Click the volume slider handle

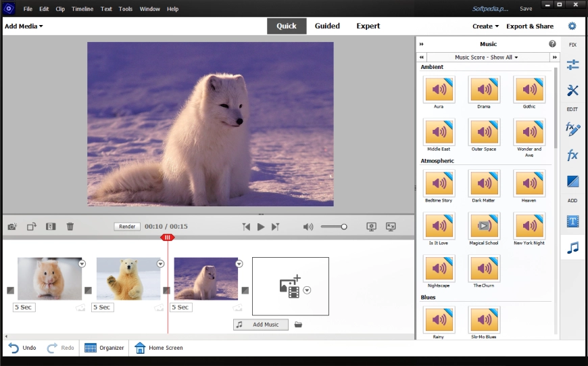point(344,227)
